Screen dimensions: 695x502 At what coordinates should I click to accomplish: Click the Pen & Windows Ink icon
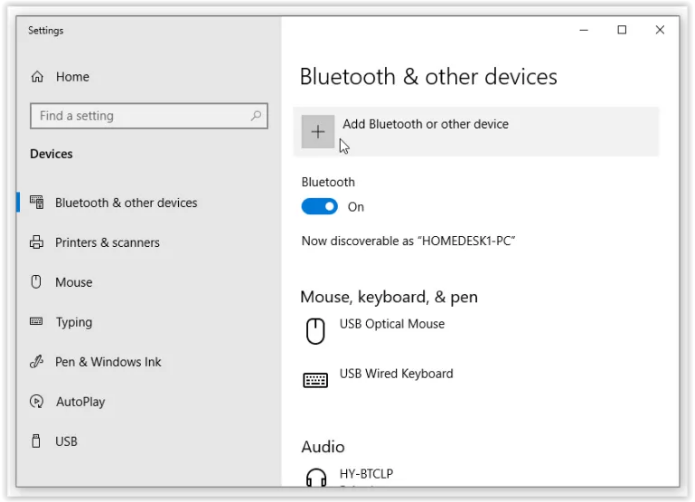tap(37, 362)
